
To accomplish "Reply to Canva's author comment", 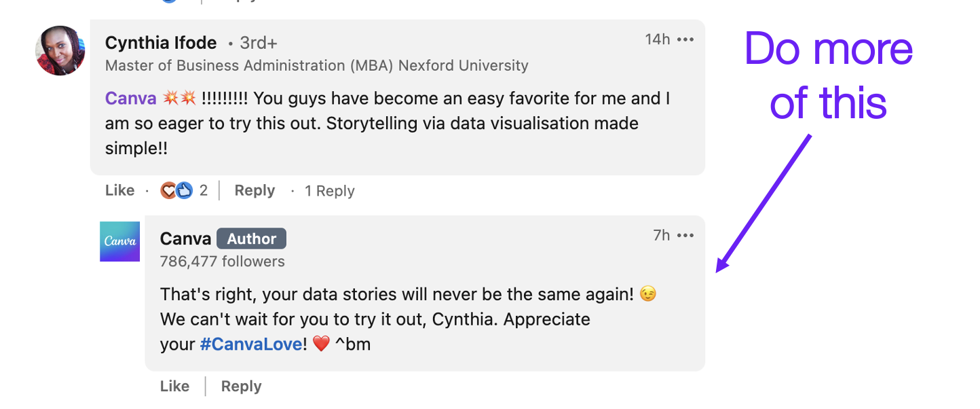I will [x=241, y=387].
